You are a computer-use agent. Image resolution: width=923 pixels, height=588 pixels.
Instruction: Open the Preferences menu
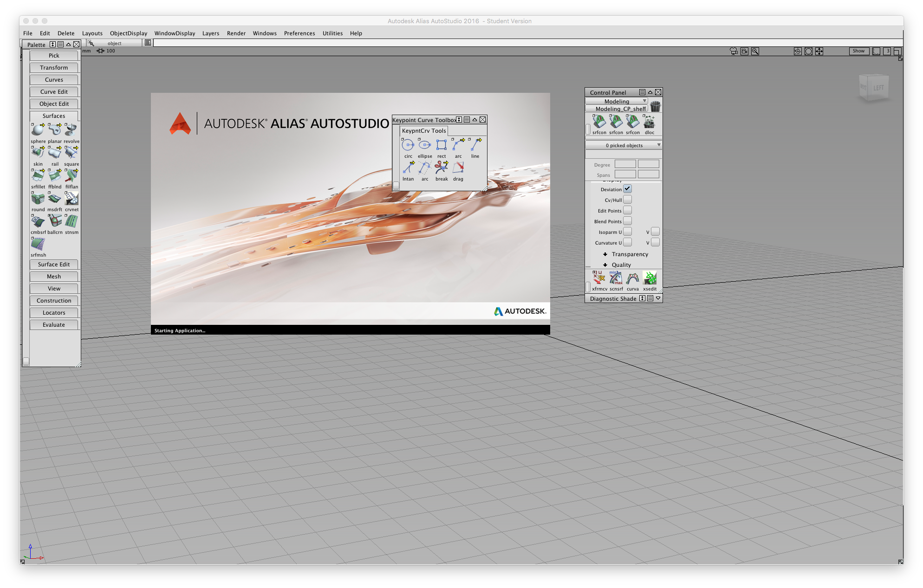(x=299, y=33)
